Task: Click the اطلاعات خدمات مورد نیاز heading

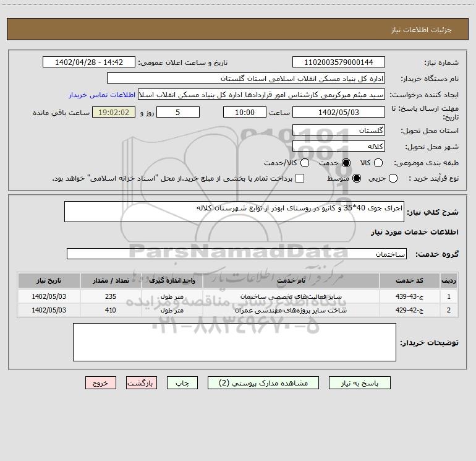Action: (414, 232)
